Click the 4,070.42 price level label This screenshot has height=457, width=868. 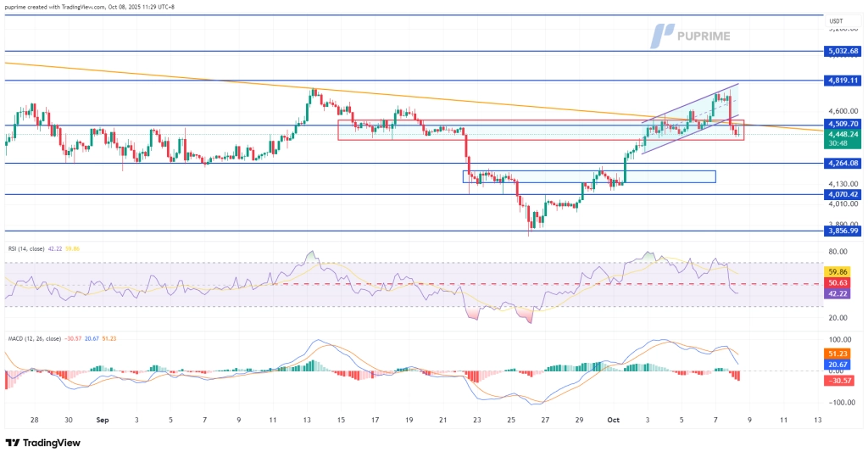pos(845,194)
